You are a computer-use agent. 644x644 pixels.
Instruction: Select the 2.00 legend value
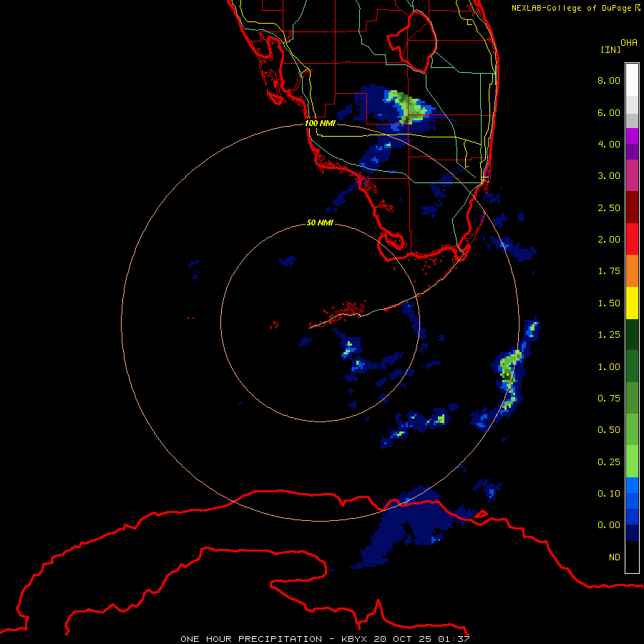[608, 240]
